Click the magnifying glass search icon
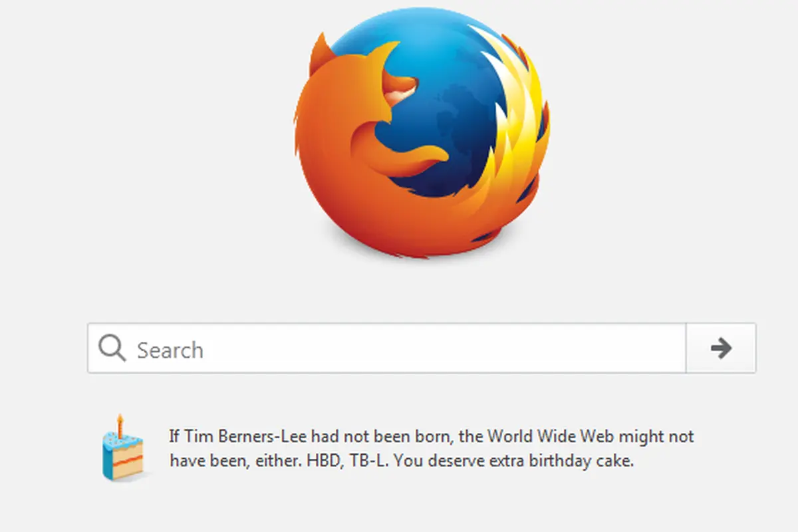This screenshot has height=532, width=798. pos(112,348)
